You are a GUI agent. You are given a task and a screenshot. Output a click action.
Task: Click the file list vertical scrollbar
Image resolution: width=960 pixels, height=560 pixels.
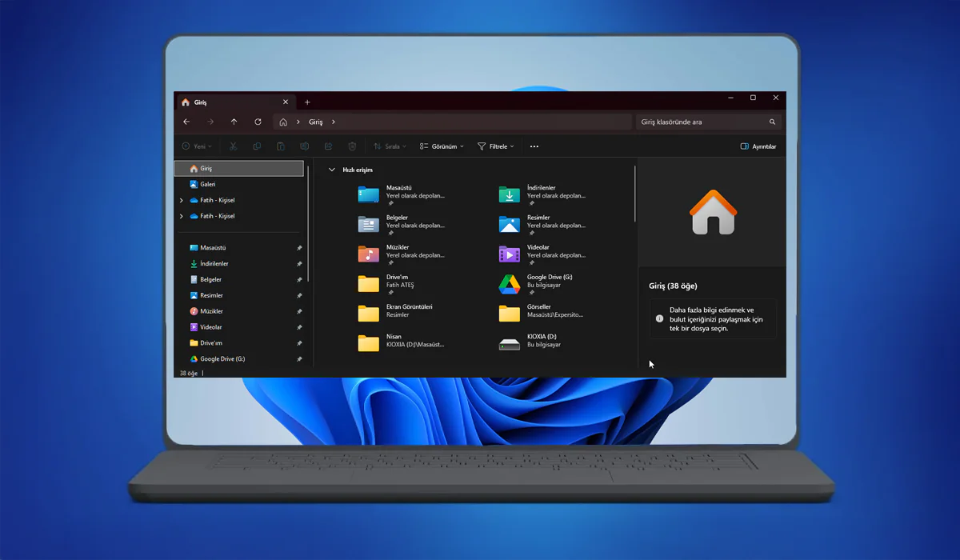[635, 194]
